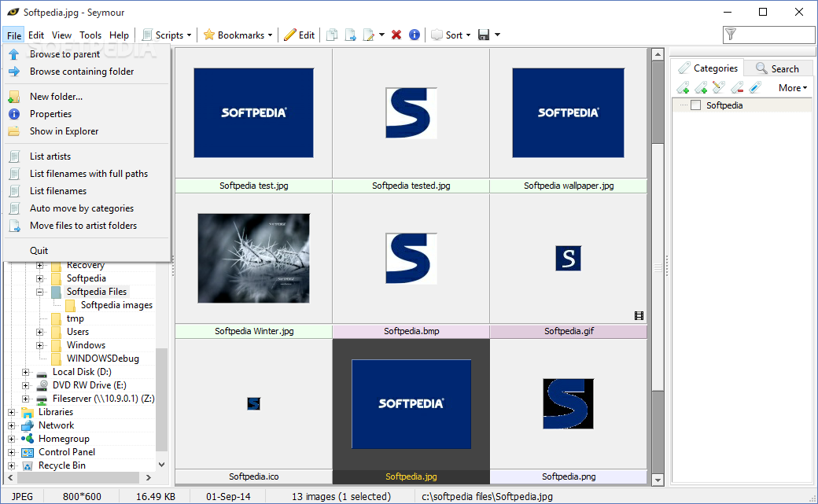This screenshot has height=504, width=818.
Task: Choose List filenames with full paths
Action: click(87, 174)
